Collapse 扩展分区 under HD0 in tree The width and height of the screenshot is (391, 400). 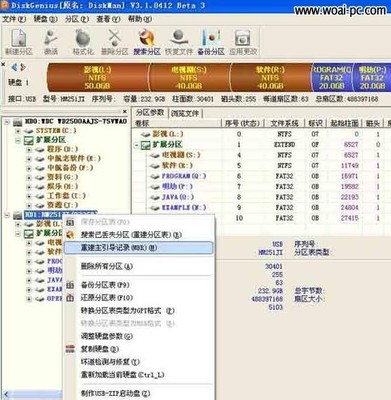point(18,140)
